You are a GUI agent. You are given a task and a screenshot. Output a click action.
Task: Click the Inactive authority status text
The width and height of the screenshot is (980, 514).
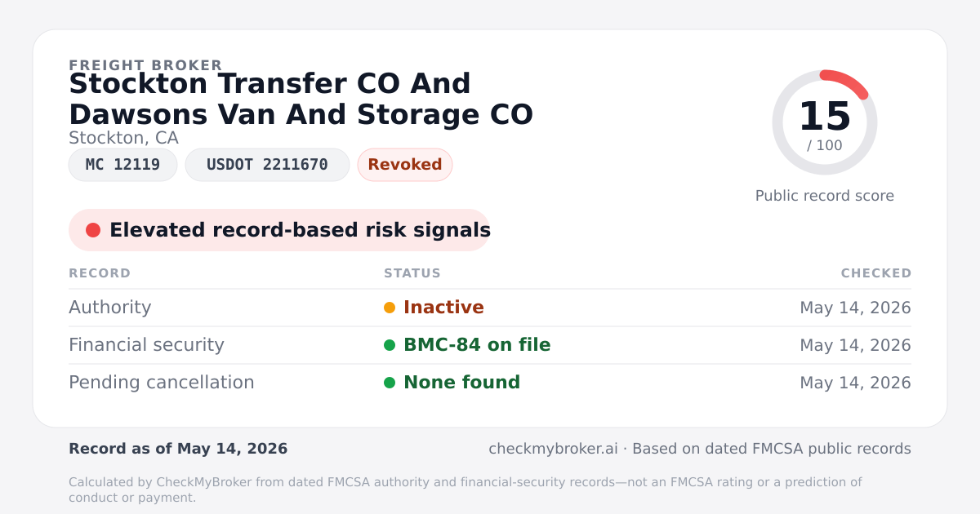point(443,308)
